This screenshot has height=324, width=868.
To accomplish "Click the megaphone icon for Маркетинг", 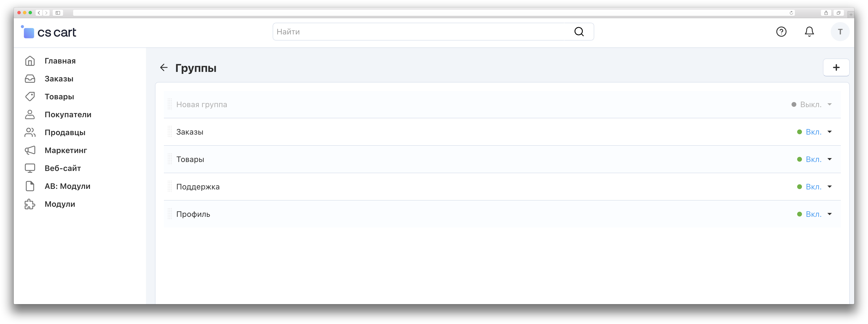I will (x=30, y=151).
